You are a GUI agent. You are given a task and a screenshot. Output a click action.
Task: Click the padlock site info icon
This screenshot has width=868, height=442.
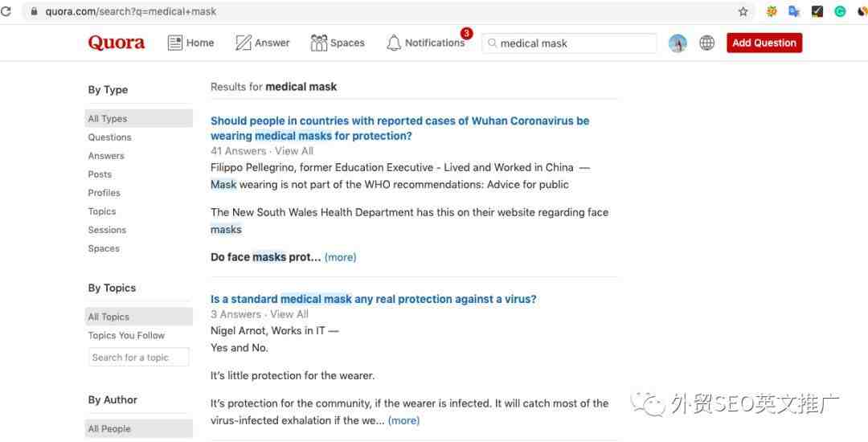[x=35, y=11]
